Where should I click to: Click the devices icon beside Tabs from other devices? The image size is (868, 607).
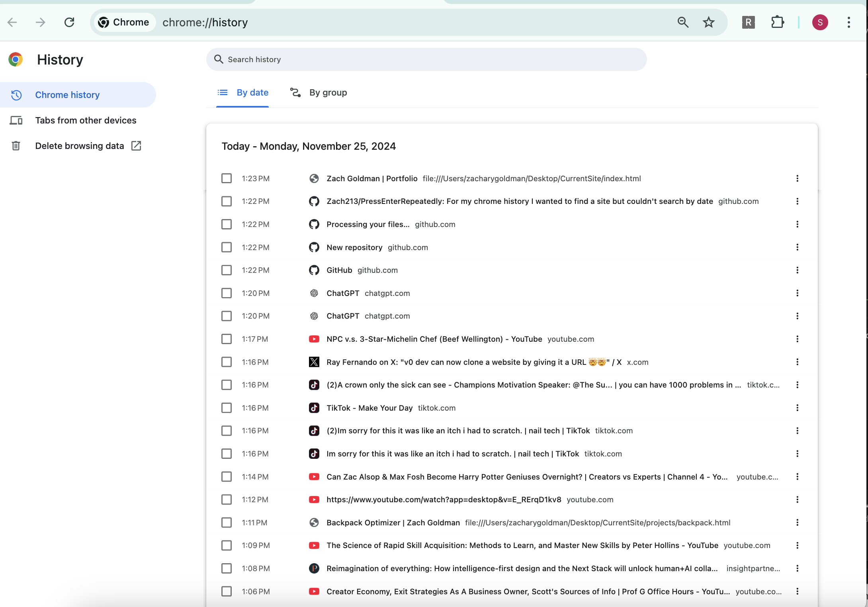click(16, 120)
